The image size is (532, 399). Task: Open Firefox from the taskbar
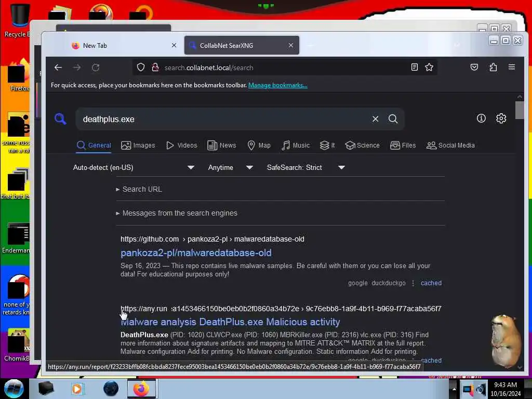click(x=141, y=389)
